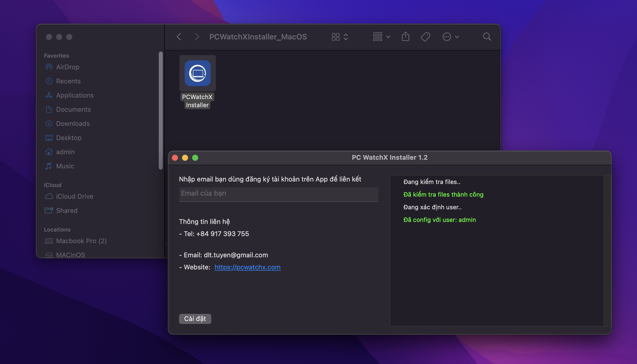The height and width of the screenshot is (364, 637).
Task: Click 'Thông tin liên hệ' heading
Action: tap(204, 222)
